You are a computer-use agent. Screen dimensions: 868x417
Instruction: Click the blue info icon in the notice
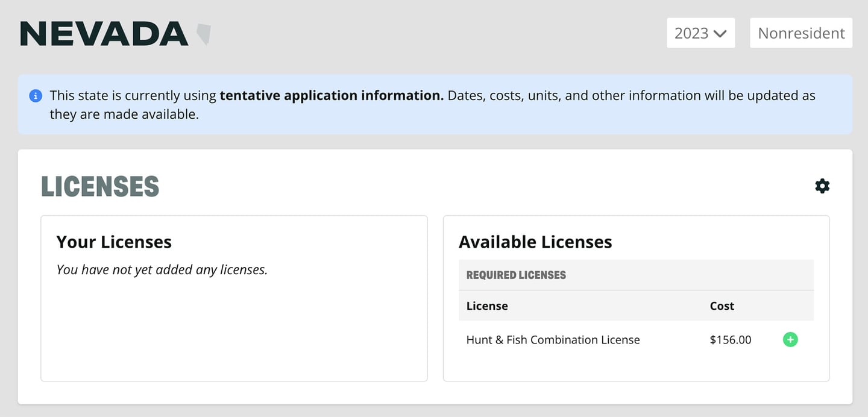[36, 96]
